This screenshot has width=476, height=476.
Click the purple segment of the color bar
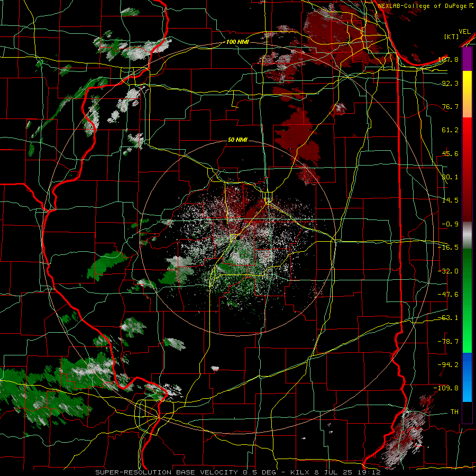pyautogui.click(x=467, y=59)
